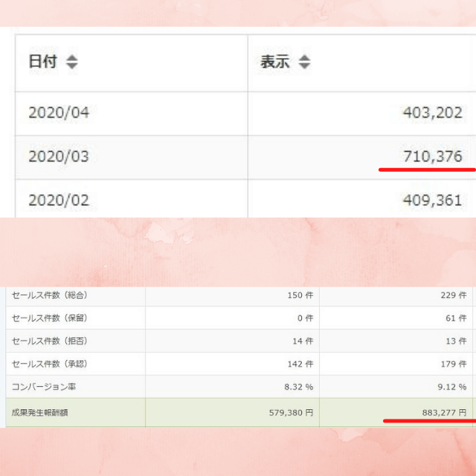476x476 pixels.
Task: Click the 229 件 total sales value
Action: tap(452, 295)
